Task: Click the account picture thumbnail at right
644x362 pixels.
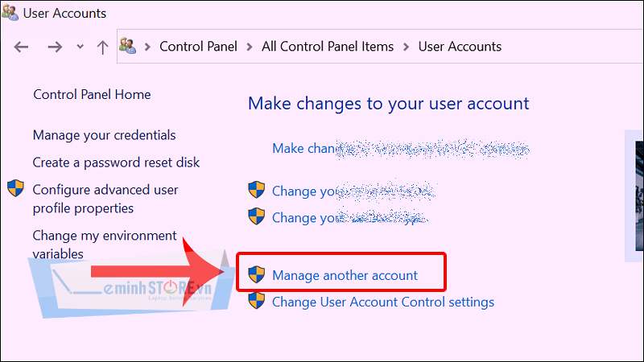Action: (x=638, y=195)
